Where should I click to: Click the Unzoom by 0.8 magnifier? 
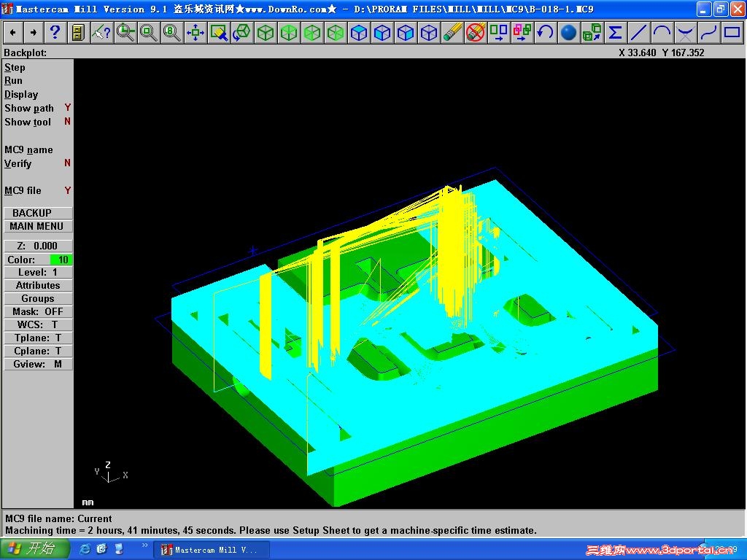click(x=172, y=33)
